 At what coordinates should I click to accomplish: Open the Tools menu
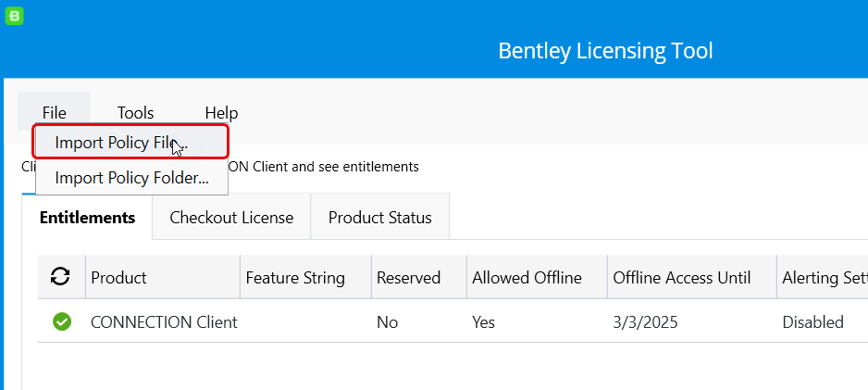click(136, 113)
